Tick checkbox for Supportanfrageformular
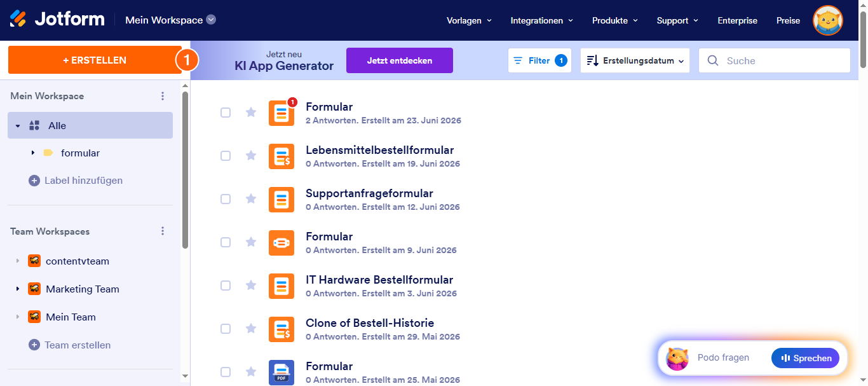The height and width of the screenshot is (386, 868). 226,199
